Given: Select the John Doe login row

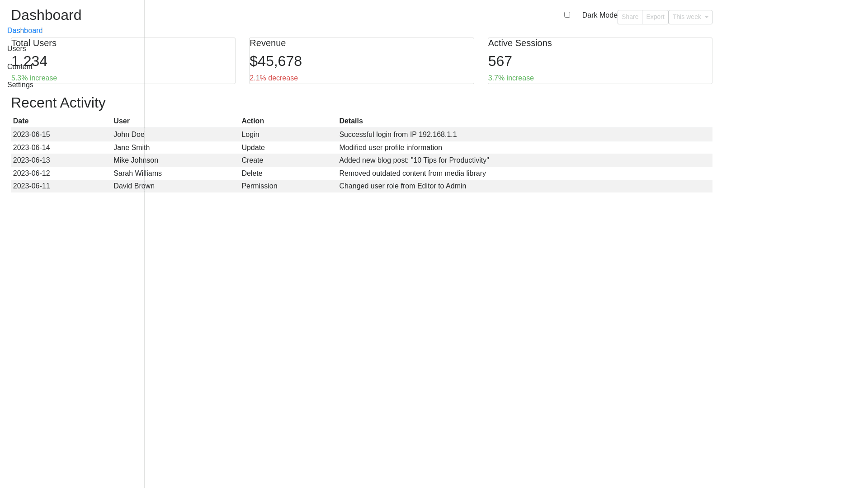Looking at the screenshot, I should pyautogui.click(x=361, y=135).
